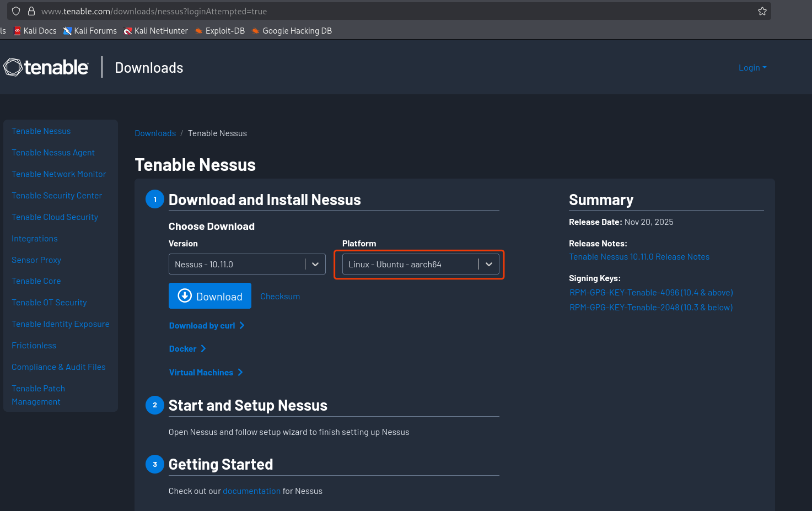The width and height of the screenshot is (812, 511).
Task: Open Frictionless in sidebar
Action: (34, 345)
